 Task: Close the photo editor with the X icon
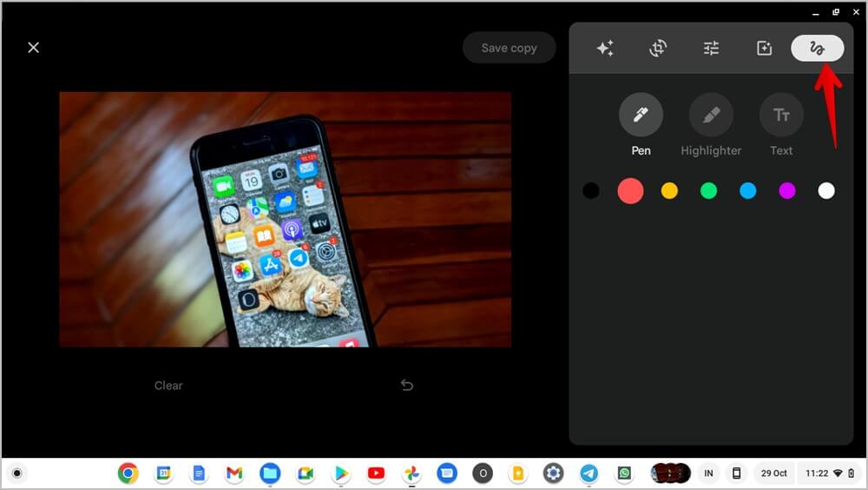33,48
